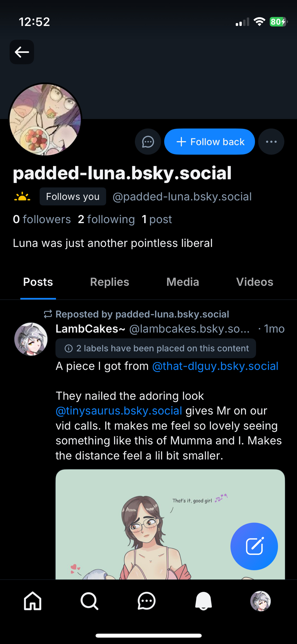Image resolution: width=297 pixels, height=644 pixels.
Task: Tap LambCakes avatar on the reposted post
Action: pos(31,339)
